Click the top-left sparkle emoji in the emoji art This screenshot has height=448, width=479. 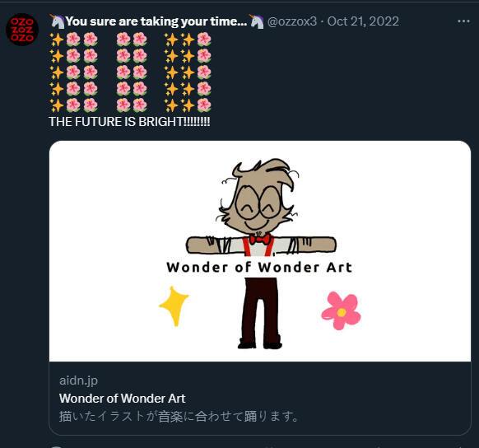57,40
